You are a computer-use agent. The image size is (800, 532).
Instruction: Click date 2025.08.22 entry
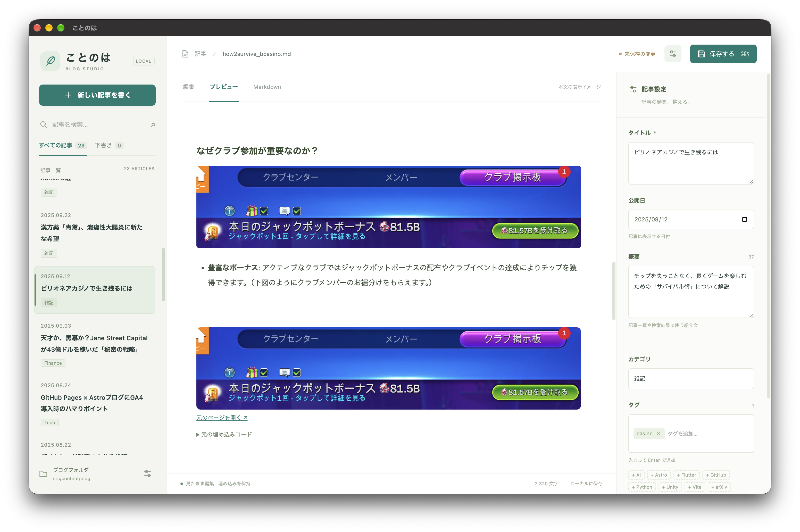pyautogui.click(x=56, y=445)
